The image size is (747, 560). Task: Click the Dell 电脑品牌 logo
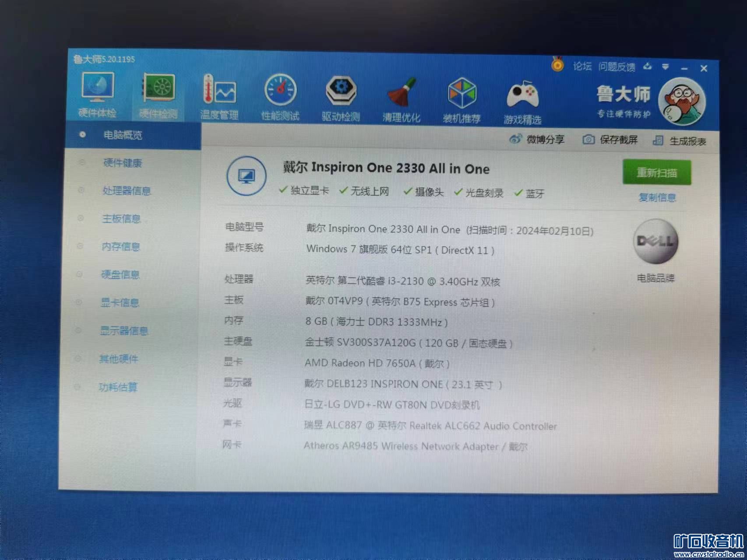pos(655,242)
